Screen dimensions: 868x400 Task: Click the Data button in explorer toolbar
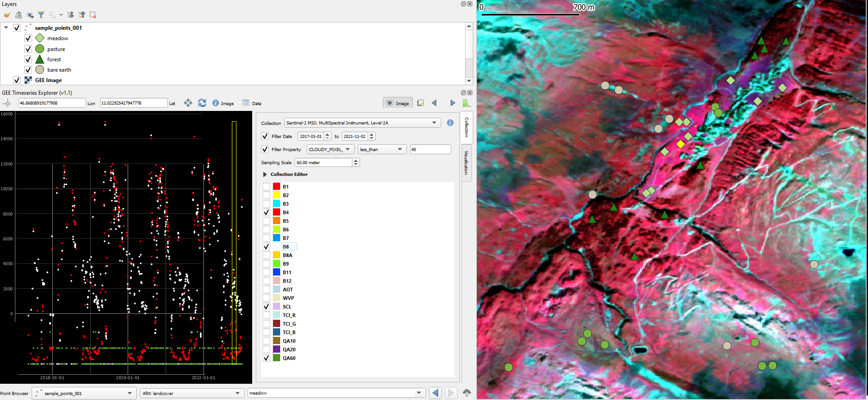pyautogui.click(x=252, y=103)
